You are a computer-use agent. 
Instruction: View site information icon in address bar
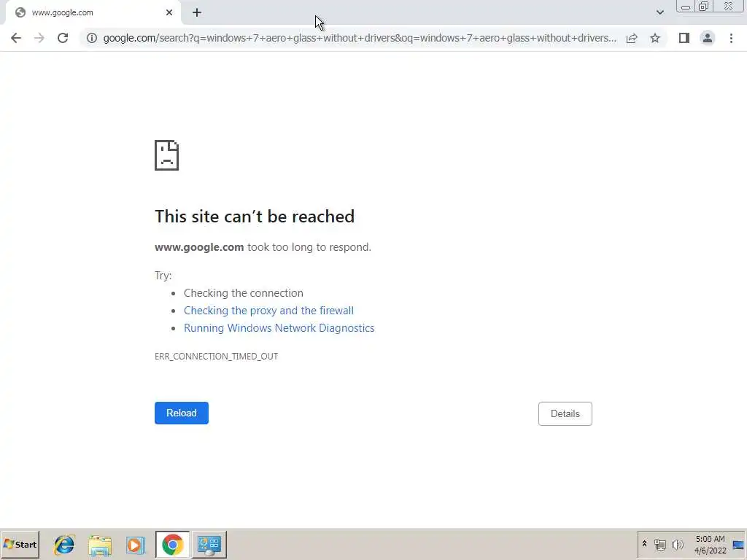coord(91,38)
